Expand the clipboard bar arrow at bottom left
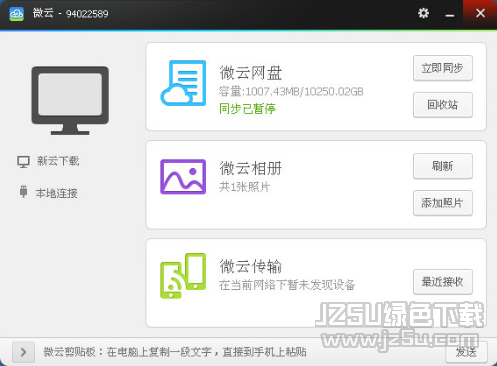 23,352
